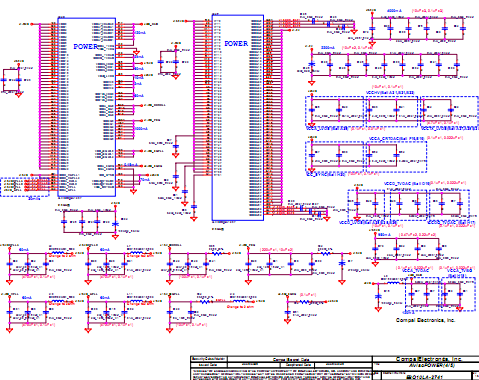Image resolution: width=479 pixels, height=380 pixels.
Task: Click the POWER label in the left chip block
Action: [x=86, y=46]
